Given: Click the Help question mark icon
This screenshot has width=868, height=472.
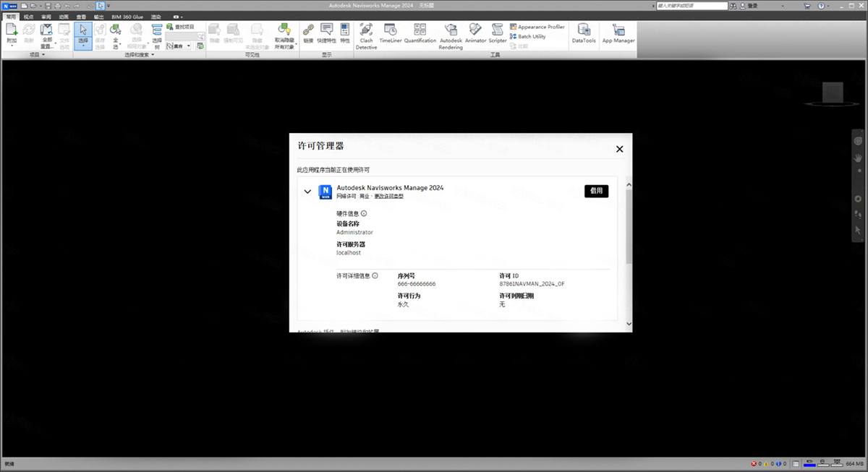Looking at the screenshot, I should click(821, 6).
